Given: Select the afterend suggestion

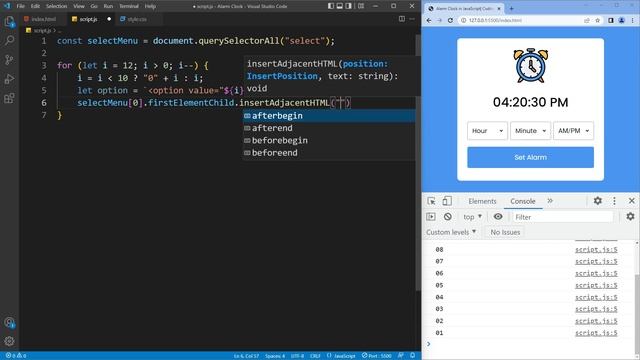Looking at the screenshot, I should coord(329,128).
